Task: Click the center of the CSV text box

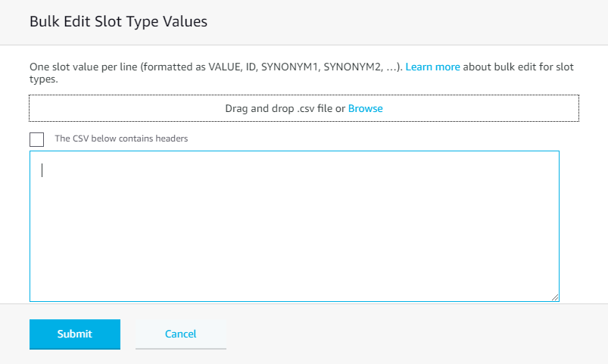Action: 294,226
